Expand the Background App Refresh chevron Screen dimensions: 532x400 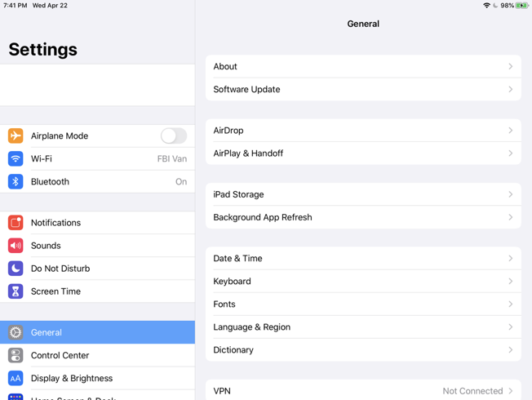[x=511, y=217]
